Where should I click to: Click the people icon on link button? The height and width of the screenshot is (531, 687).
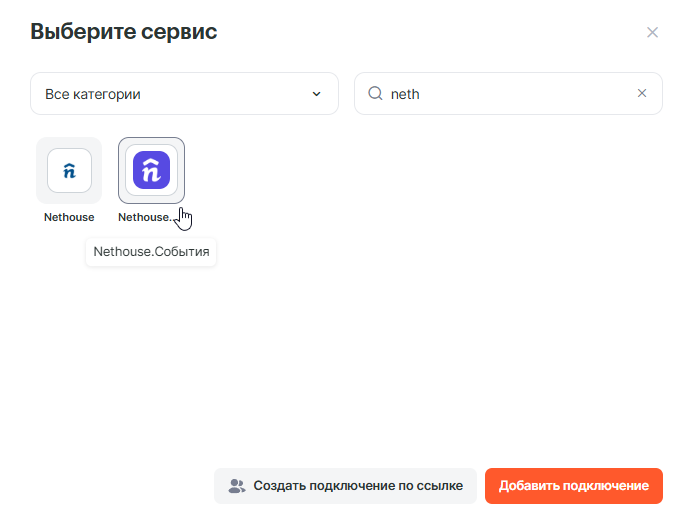237,486
